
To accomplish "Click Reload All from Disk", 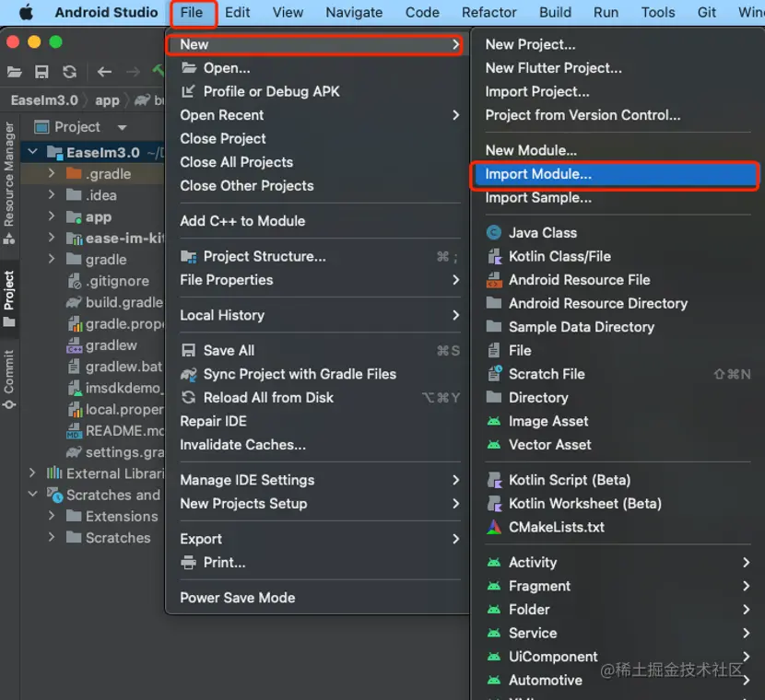I will 318,398.
